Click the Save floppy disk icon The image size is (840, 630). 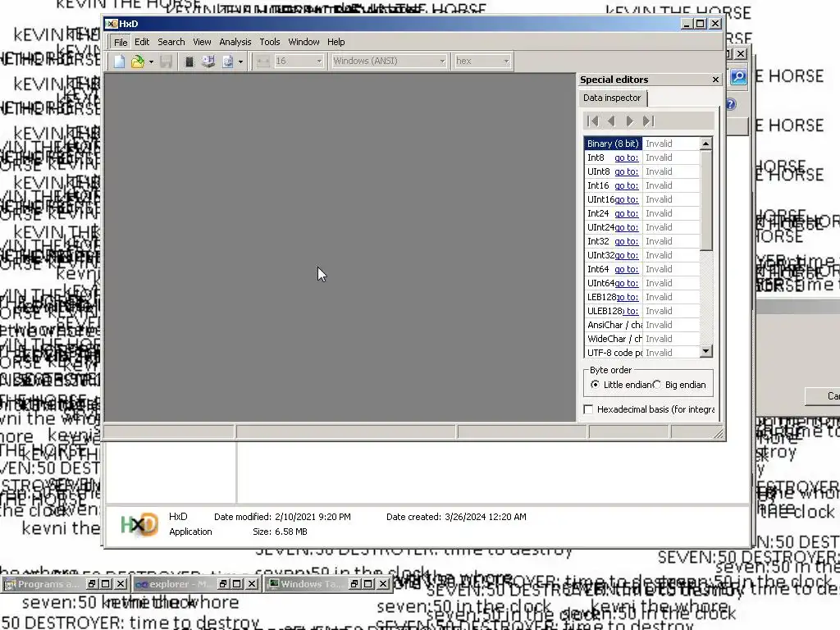coord(166,62)
